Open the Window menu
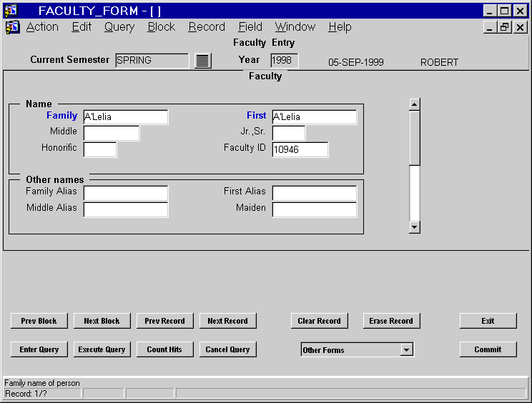Screen dimensions: 532x403 [x=295, y=26]
